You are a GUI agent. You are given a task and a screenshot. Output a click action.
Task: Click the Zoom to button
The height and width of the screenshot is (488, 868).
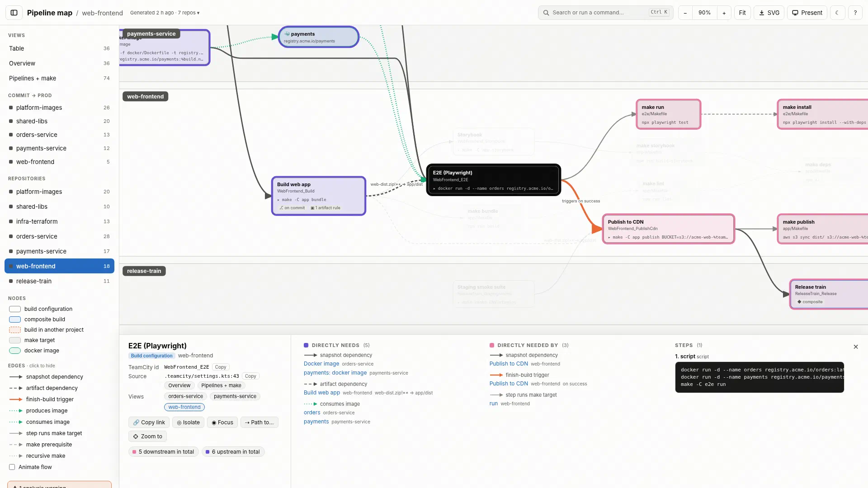tap(147, 436)
